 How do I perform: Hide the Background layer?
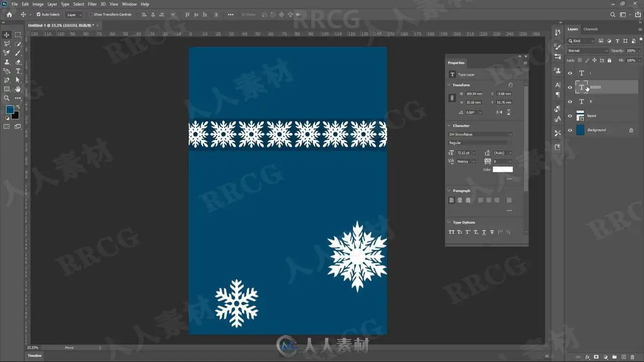coord(570,130)
